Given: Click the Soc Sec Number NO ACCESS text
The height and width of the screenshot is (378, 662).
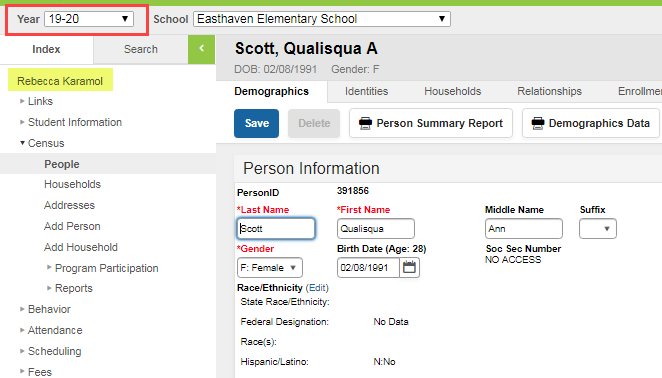Looking at the screenshot, I should 513,260.
